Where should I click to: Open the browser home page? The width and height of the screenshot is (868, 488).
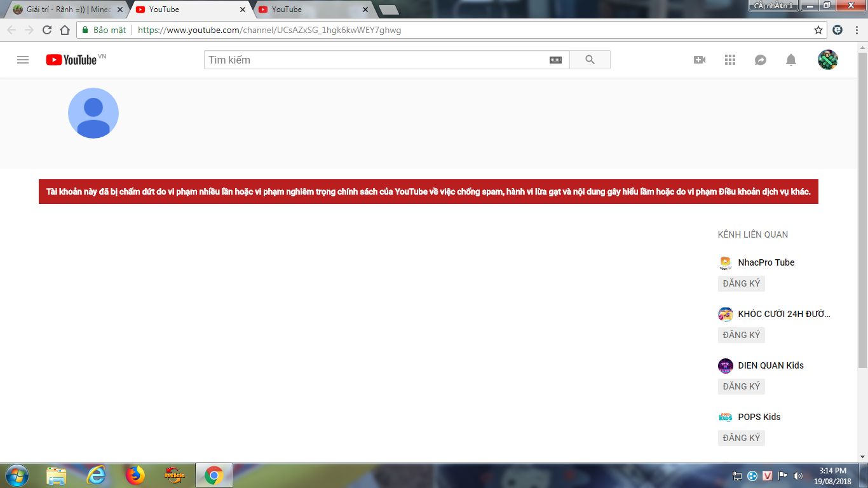[x=65, y=30]
